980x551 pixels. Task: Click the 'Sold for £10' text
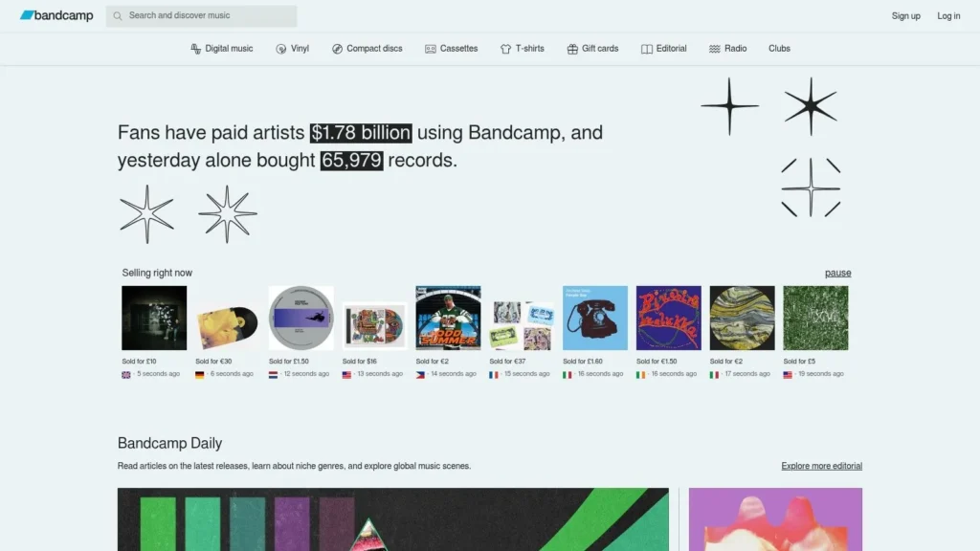[139, 362]
